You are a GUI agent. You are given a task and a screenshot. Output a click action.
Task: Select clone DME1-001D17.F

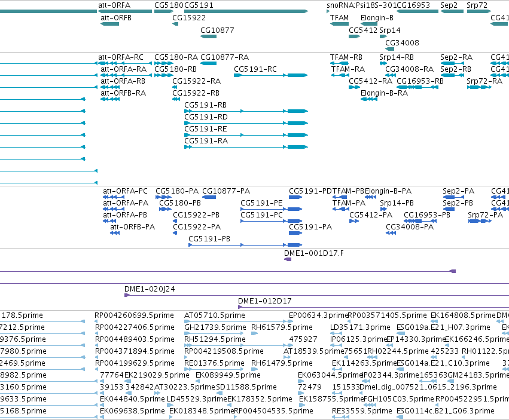tap(313, 253)
